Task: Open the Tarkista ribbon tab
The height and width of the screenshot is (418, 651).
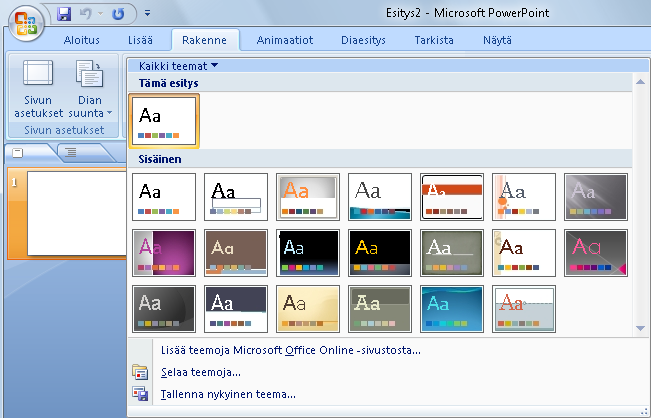Action: pos(434,40)
